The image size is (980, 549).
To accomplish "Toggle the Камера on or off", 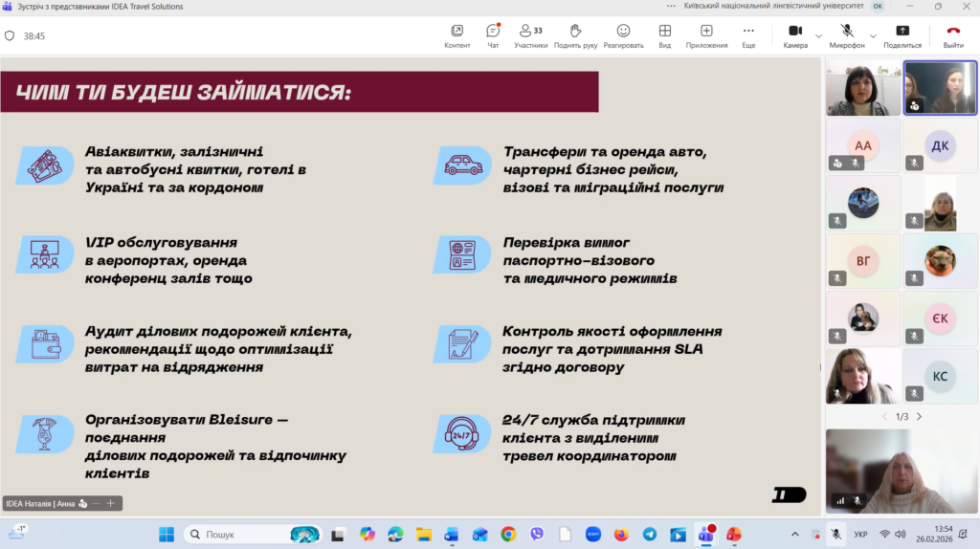I will [794, 35].
